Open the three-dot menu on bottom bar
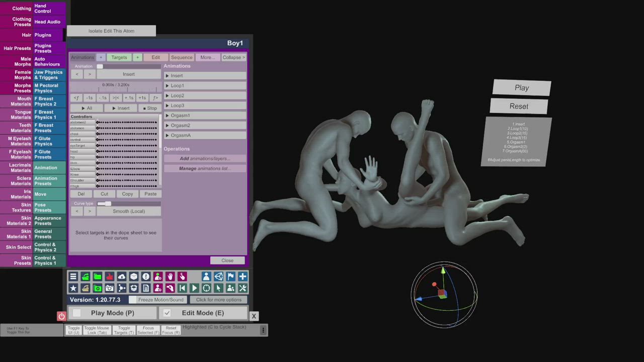Screen dimensions: 644x362 coord(263,330)
